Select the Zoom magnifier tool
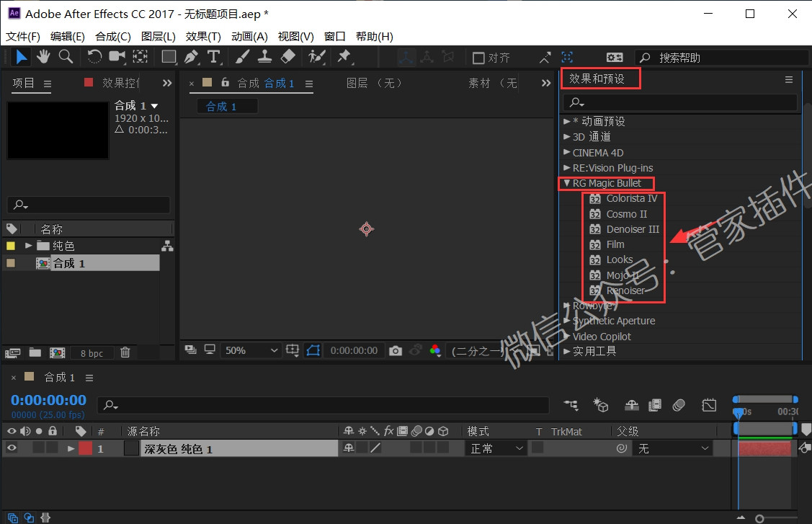 [66, 56]
